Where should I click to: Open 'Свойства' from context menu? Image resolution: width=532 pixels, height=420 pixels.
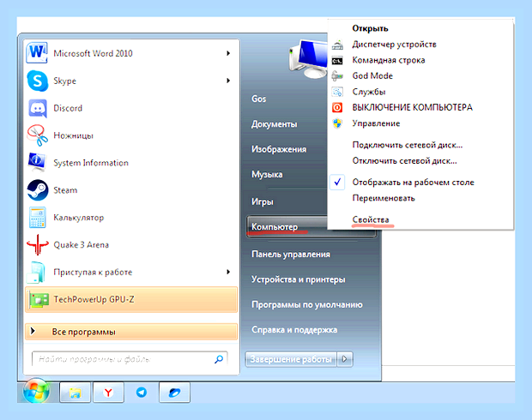click(x=371, y=219)
